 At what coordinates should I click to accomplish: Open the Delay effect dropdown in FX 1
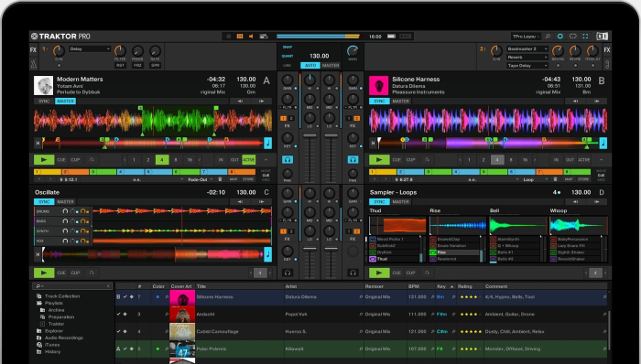[x=90, y=49]
